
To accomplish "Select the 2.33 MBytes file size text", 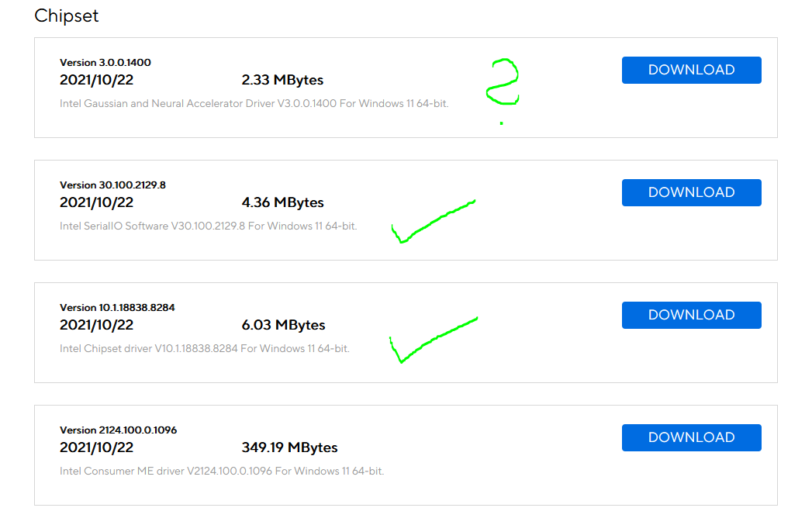I will 282,80.
